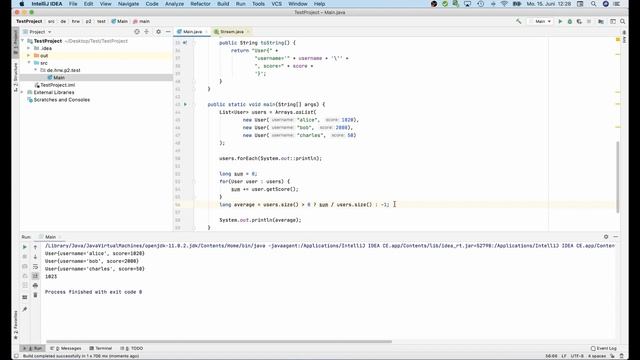The width and height of the screenshot is (640, 360).
Task: Open the Project side tool window button
Action: coord(16,42)
